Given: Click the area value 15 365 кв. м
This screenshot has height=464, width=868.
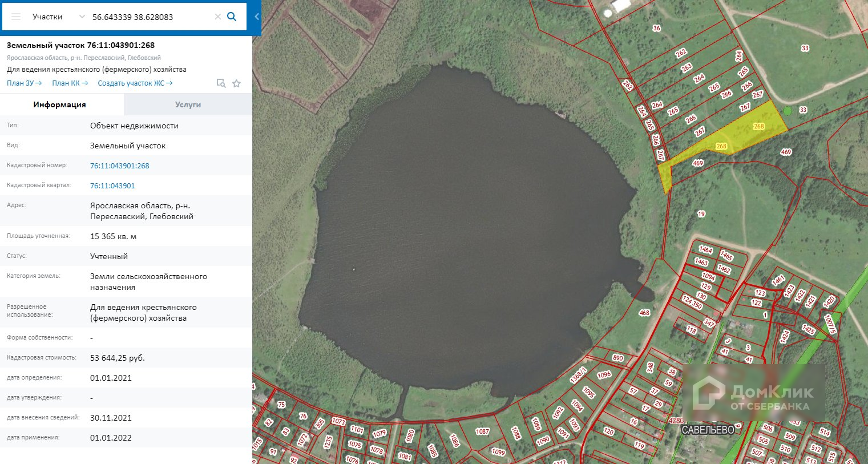Looking at the screenshot, I should (x=114, y=236).
